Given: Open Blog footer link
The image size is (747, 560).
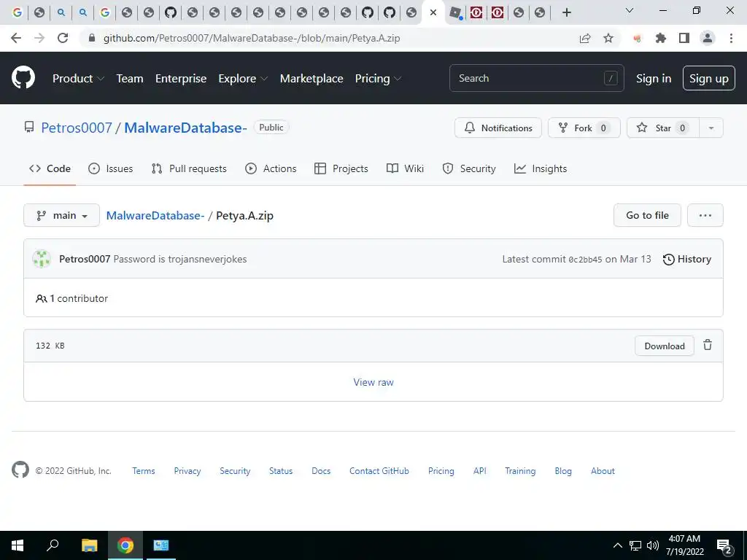Looking at the screenshot, I should (x=563, y=470).
